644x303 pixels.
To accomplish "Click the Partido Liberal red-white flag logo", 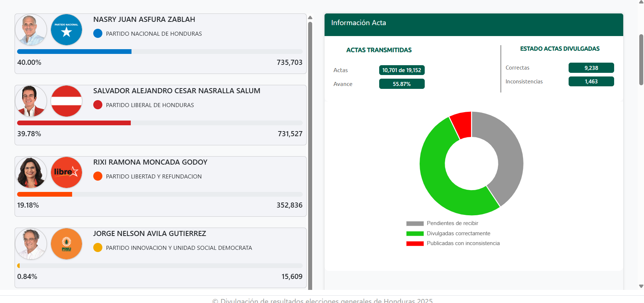I will (66, 101).
